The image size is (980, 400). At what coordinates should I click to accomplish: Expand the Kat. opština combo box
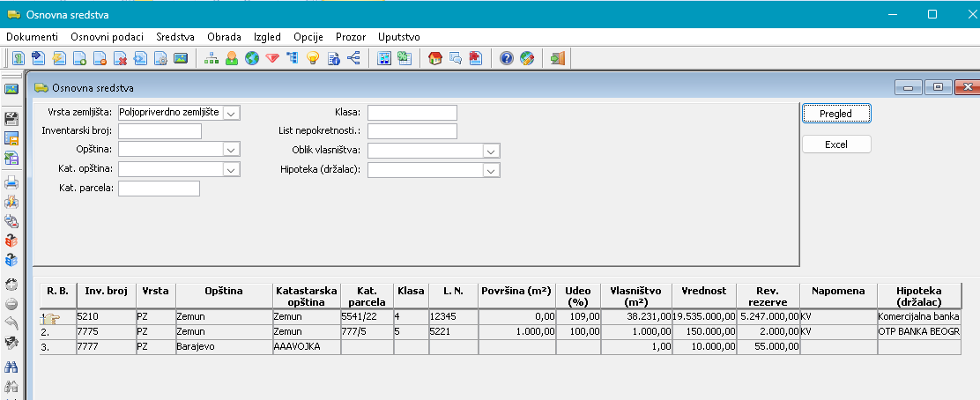click(x=232, y=169)
